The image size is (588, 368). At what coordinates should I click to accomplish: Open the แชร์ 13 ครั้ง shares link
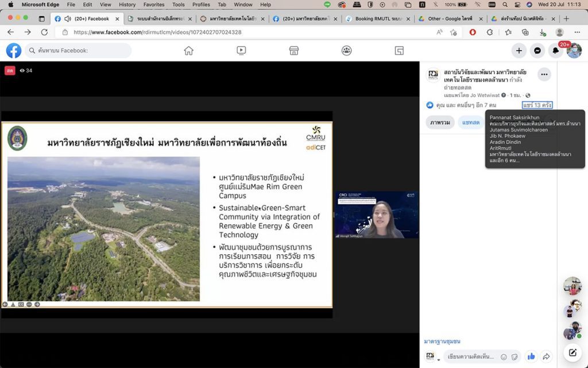coord(537,105)
